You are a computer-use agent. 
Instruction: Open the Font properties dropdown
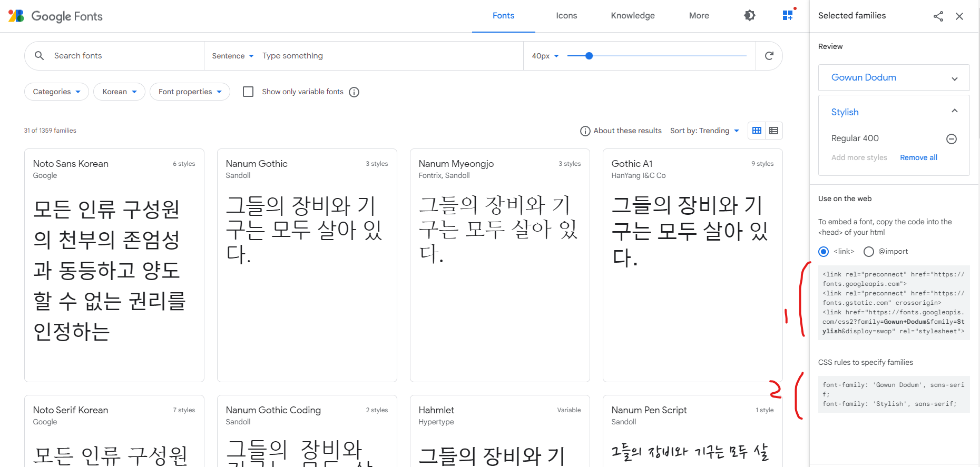pyautogui.click(x=190, y=92)
